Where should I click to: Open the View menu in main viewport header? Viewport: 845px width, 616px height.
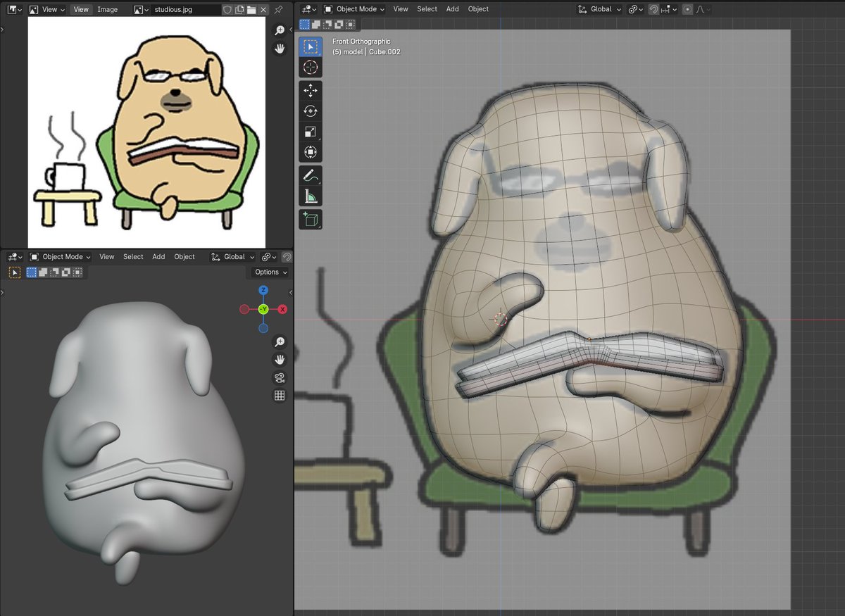(x=401, y=9)
